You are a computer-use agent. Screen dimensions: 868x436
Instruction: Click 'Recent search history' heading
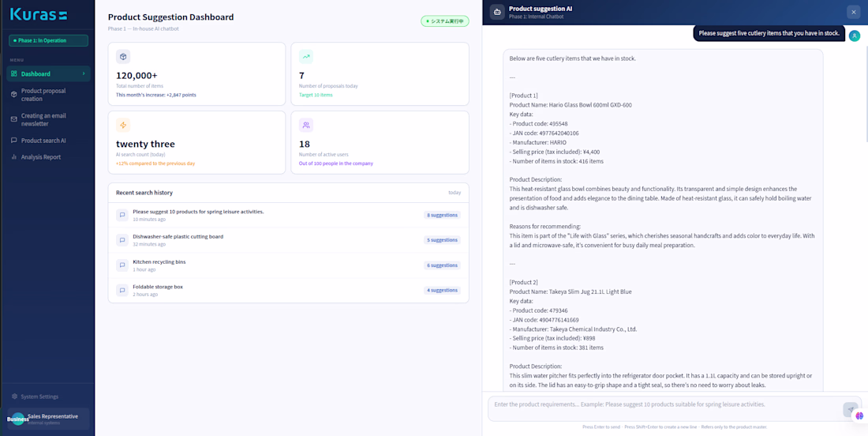click(144, 193)
